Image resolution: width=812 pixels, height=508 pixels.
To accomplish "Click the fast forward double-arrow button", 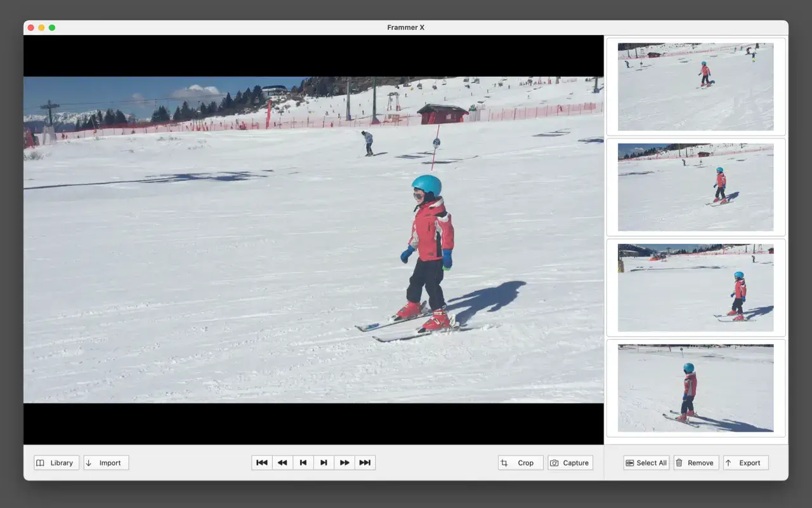I will [x=344, y=463].
